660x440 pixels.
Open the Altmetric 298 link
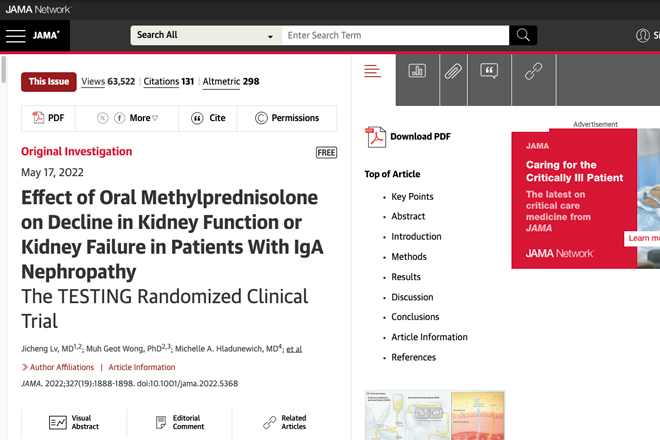tap(231, 81)
